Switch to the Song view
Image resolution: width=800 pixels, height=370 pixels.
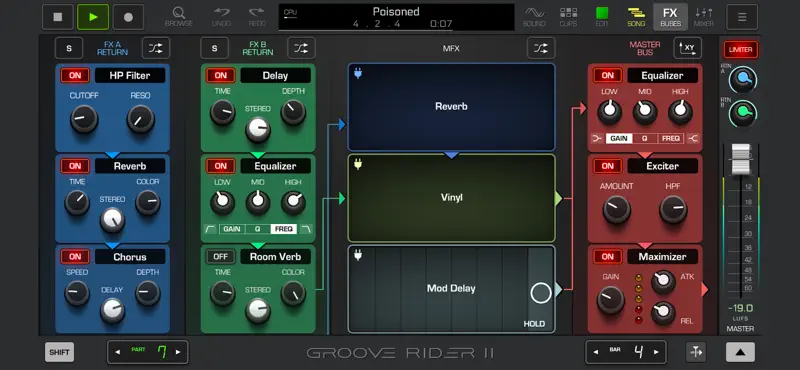(636, 17)
